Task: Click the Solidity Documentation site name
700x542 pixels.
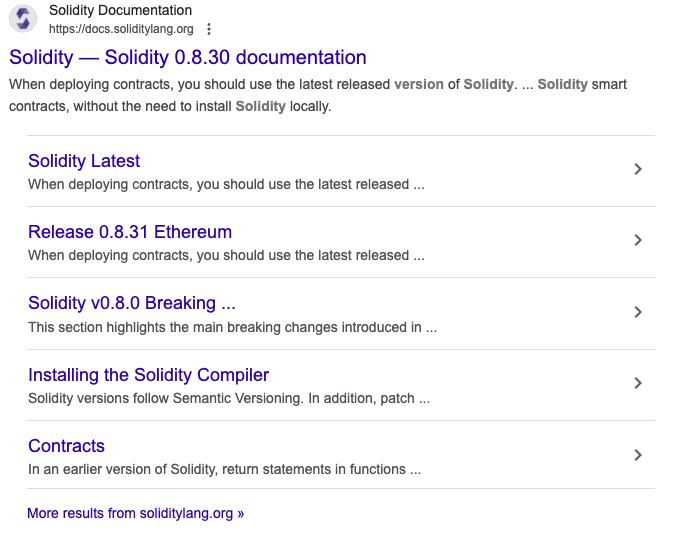Action: click(x=121, y=10)
